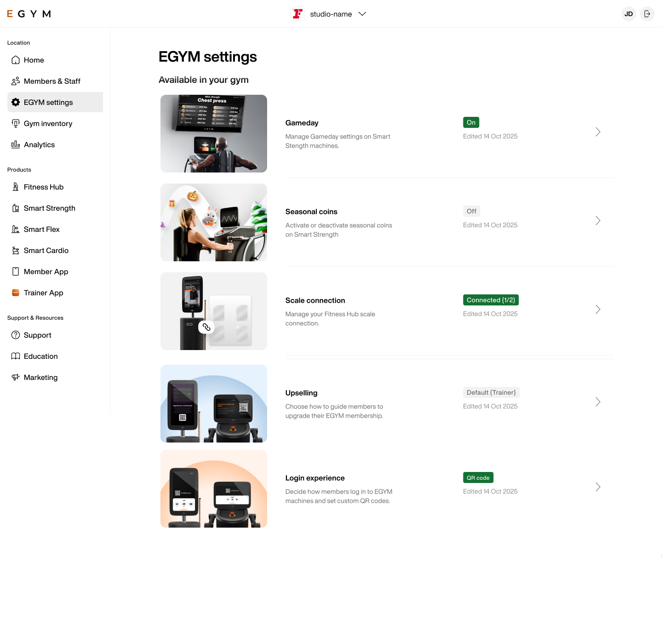Click the Home house icon
The width and height of the screenshot is (662, 644).
[x=16, y=60]
